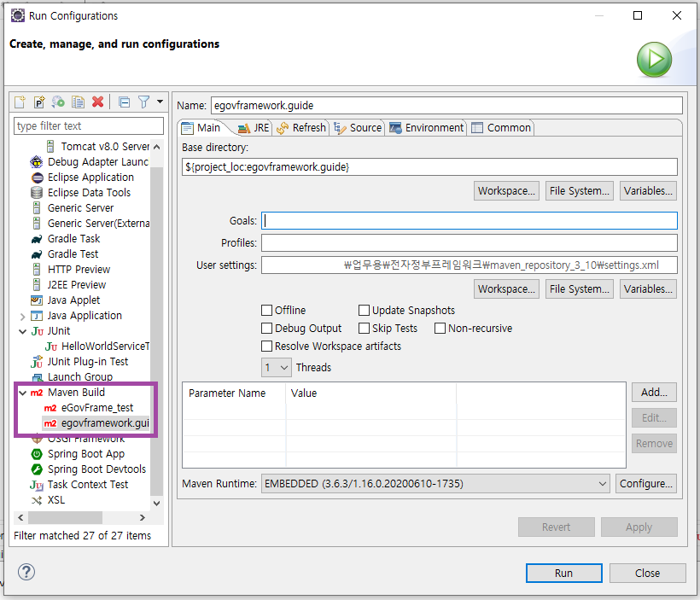Collapse the Maven Build tree node
Image resolution: width=700 pixels, height=600 pixels.
pyautogui.click(x=22, y=393)
